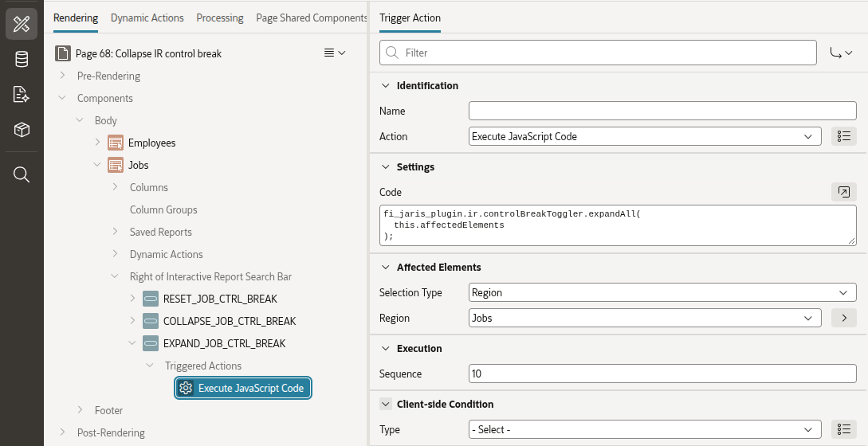
Task: Go to Jobs region via arrow button
Action: [x=843, y=319]
